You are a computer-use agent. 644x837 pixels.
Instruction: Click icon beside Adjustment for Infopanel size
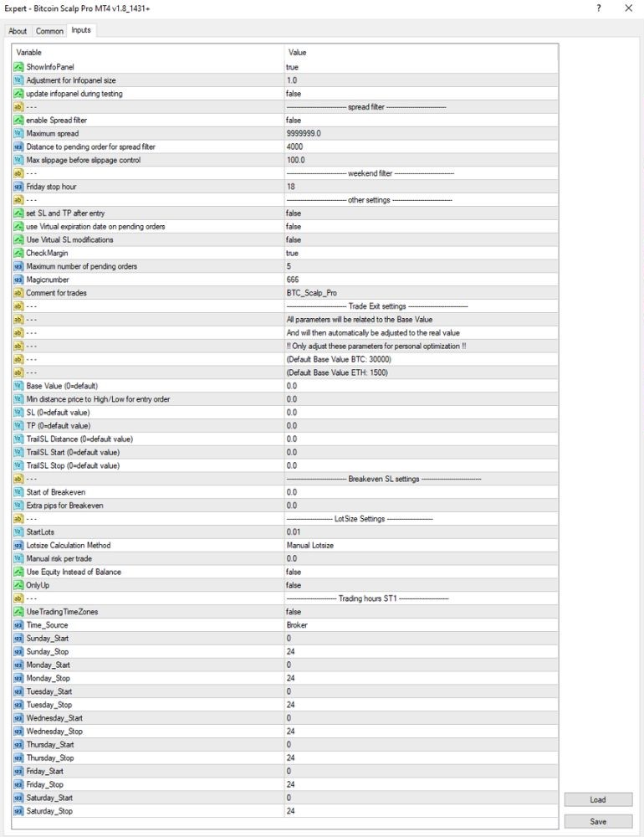pos(18,80)
